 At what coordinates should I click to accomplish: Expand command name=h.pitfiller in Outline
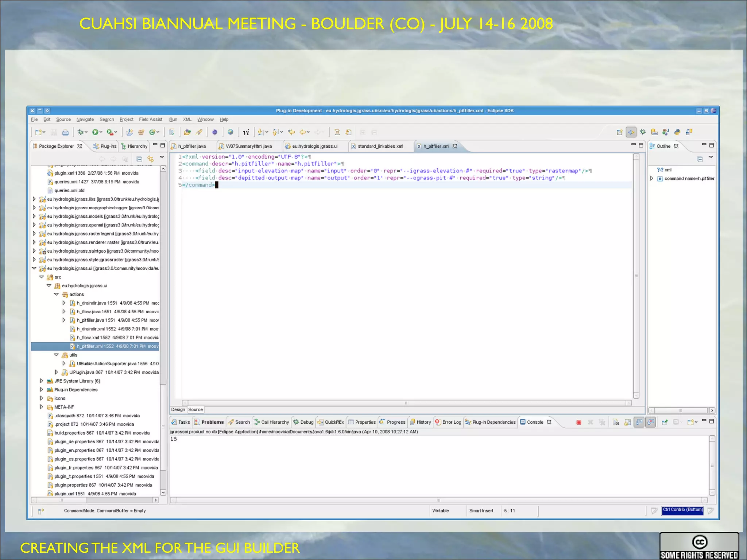click(651, 178)
